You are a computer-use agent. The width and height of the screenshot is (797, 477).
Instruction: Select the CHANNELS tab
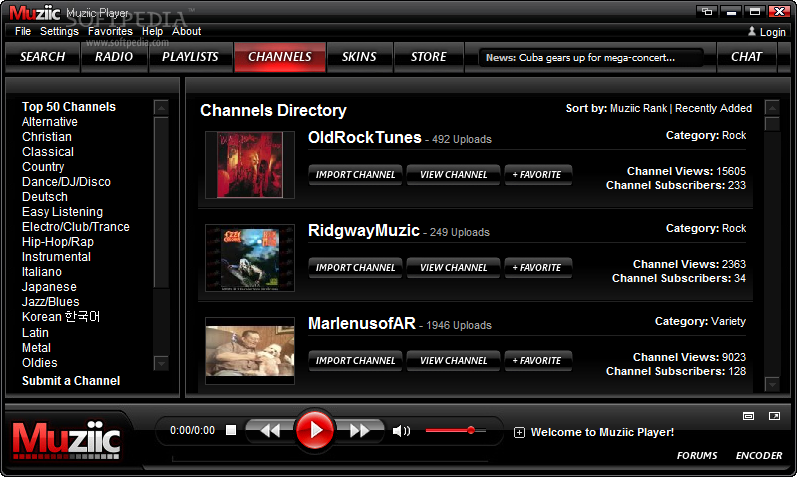point(280,57)
